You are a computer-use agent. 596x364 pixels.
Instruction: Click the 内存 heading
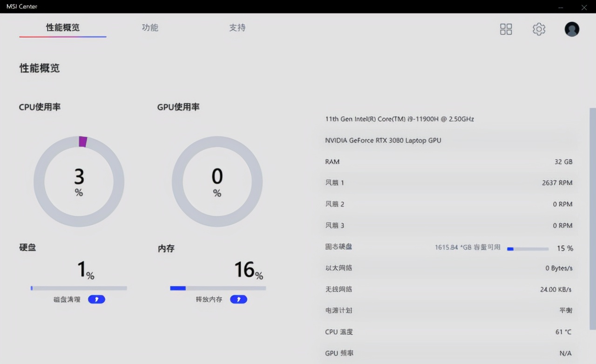click(x=166, y=249)
